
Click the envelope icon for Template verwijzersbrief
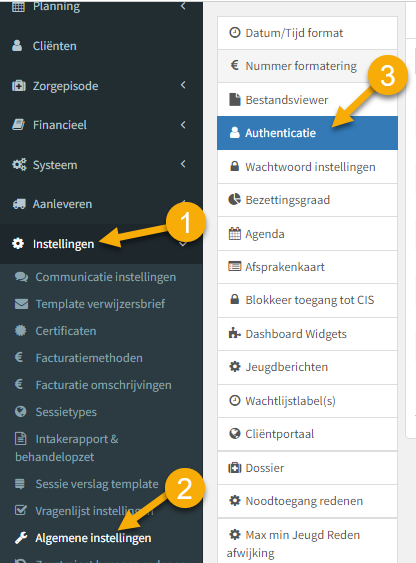(x=21, y=304)
